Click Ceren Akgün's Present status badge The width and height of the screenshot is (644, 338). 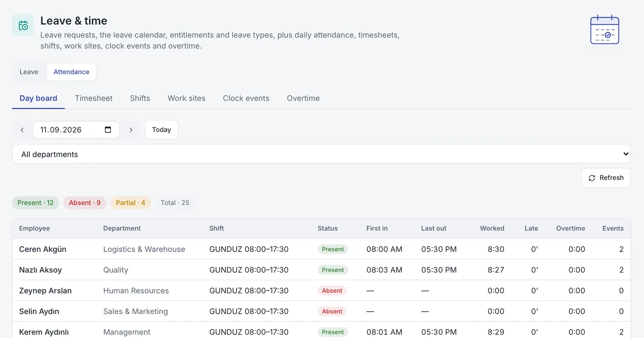tap(333, 249)
